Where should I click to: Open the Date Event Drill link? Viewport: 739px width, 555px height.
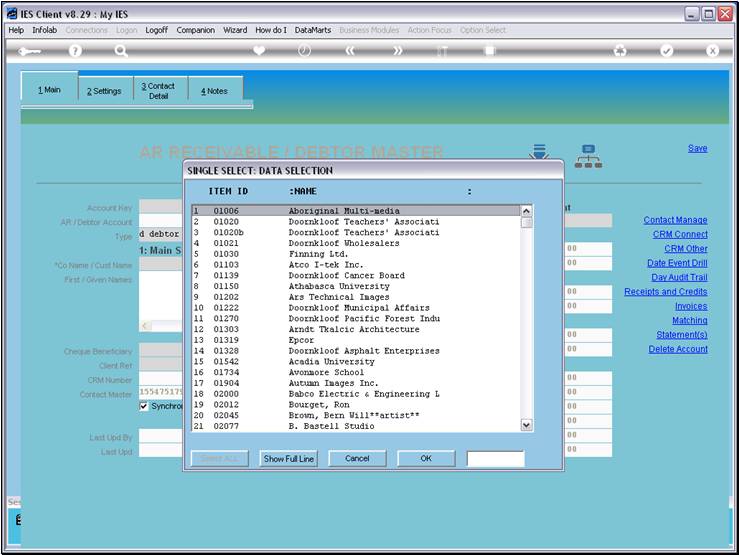(x=677, y=263)
